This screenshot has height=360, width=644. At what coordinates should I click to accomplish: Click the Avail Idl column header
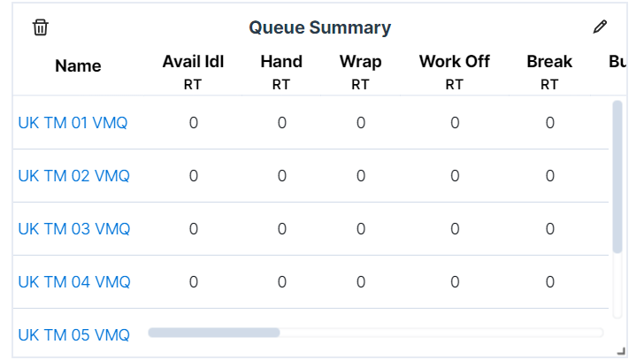click(x=193, y=62)
